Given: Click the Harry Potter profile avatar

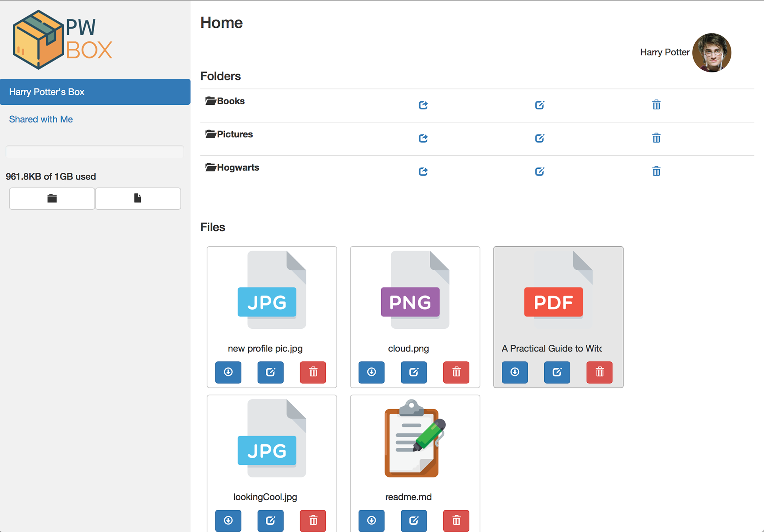Looking at the screenshot, I should [711, 53].
